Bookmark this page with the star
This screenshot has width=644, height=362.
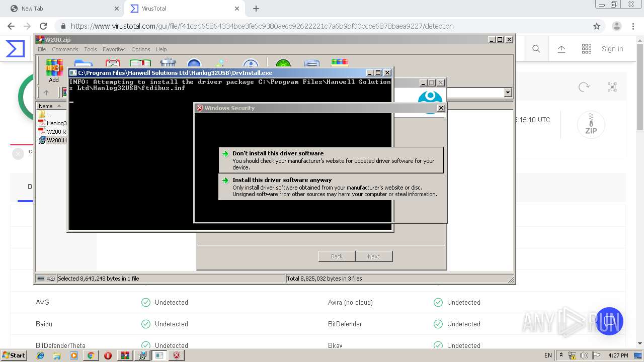(x=597, y=26)
